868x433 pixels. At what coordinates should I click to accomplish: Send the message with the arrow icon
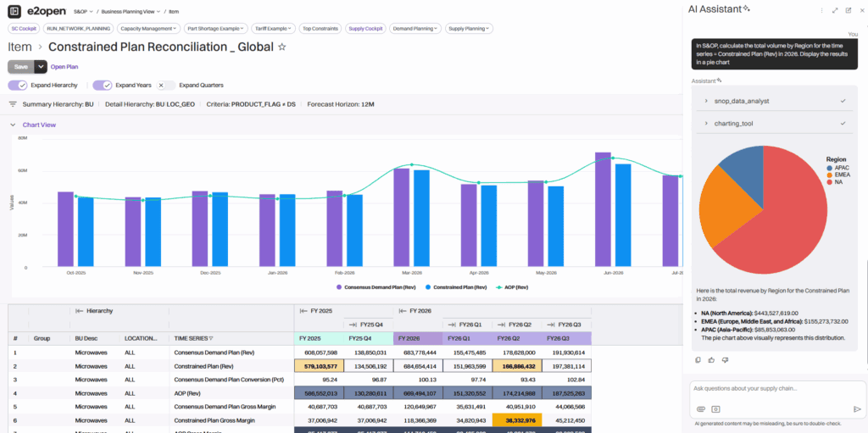click(857, 408)
